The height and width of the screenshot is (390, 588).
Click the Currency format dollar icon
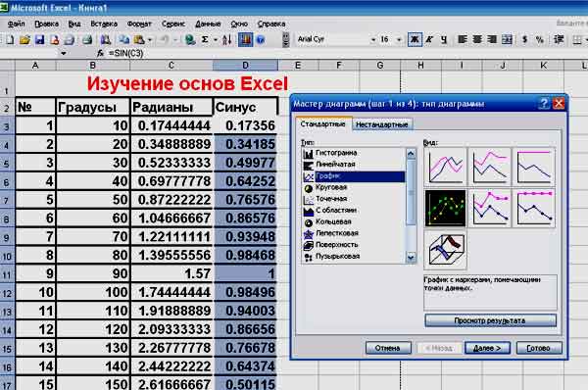click(524, 39)
